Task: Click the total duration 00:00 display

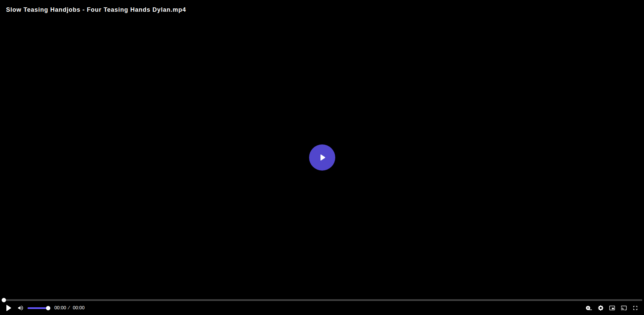Action: click(x=79, y=308)
